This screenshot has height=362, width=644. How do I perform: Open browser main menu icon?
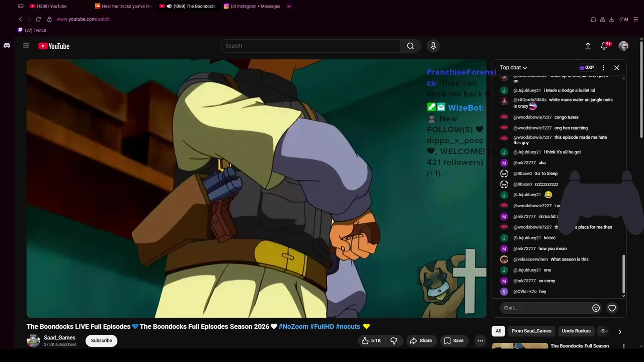tap(636, 19)
